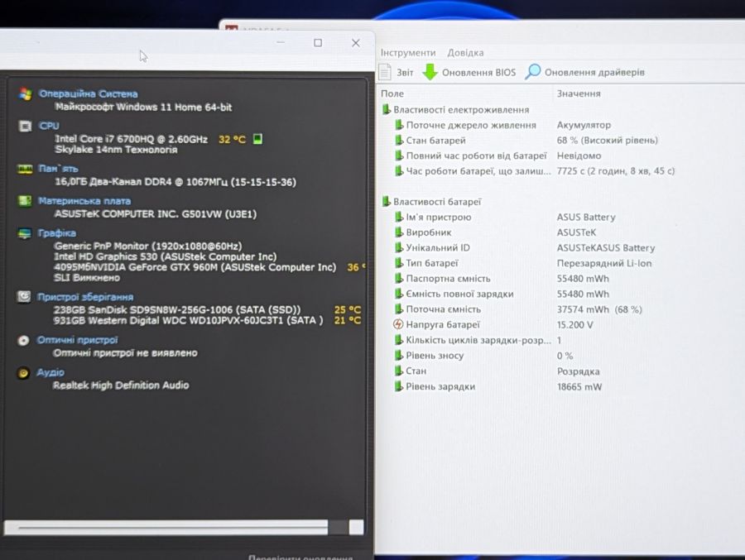Screen dimensions: 745x560
Task: Click the 7725 с remaining time value
Action: (x=615, y=171)
